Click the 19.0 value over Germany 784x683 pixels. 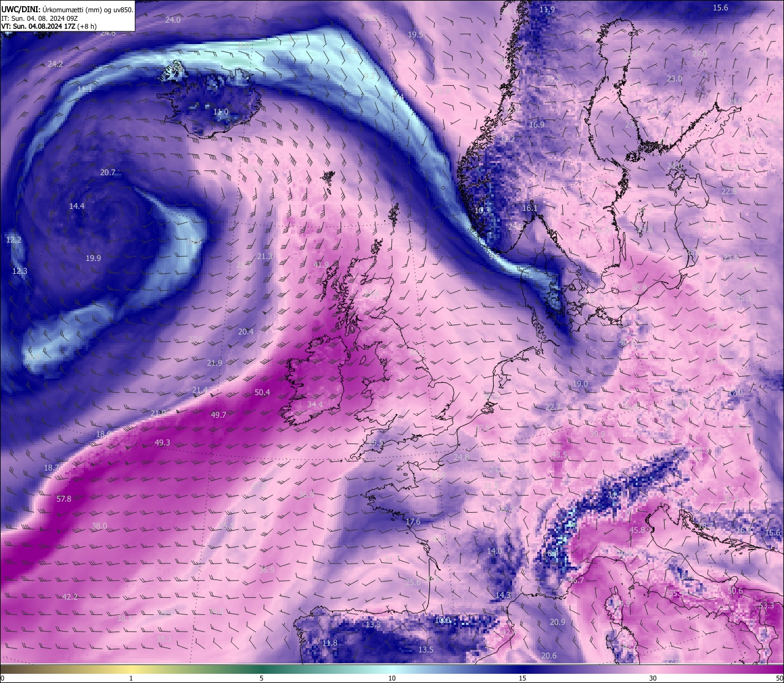[x=580, y=384]
